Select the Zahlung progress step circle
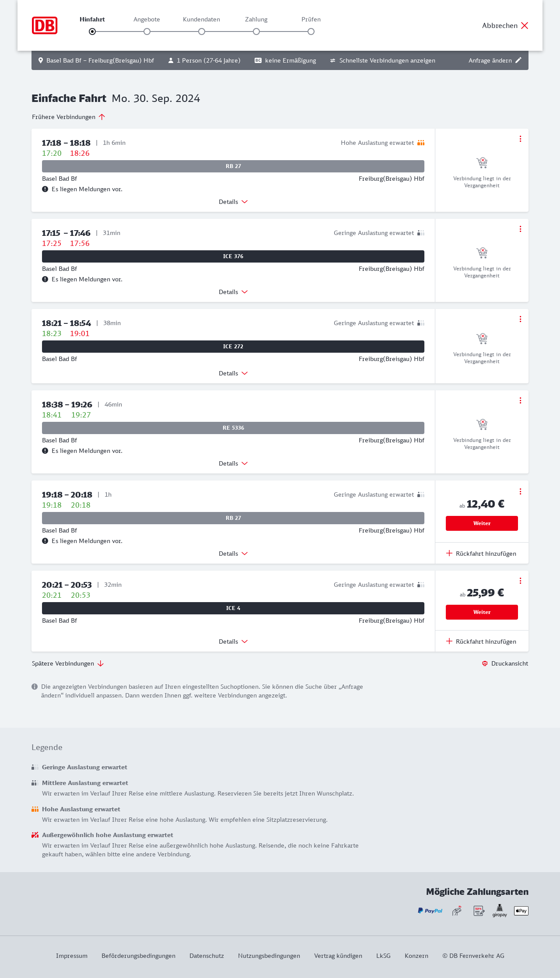 (x=256, y=32)
